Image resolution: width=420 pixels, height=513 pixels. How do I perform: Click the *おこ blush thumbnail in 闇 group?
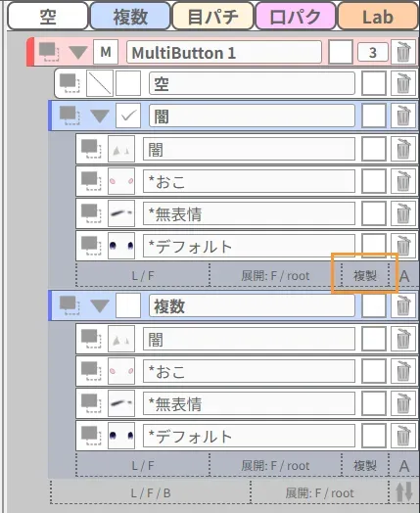pos(121,181)
